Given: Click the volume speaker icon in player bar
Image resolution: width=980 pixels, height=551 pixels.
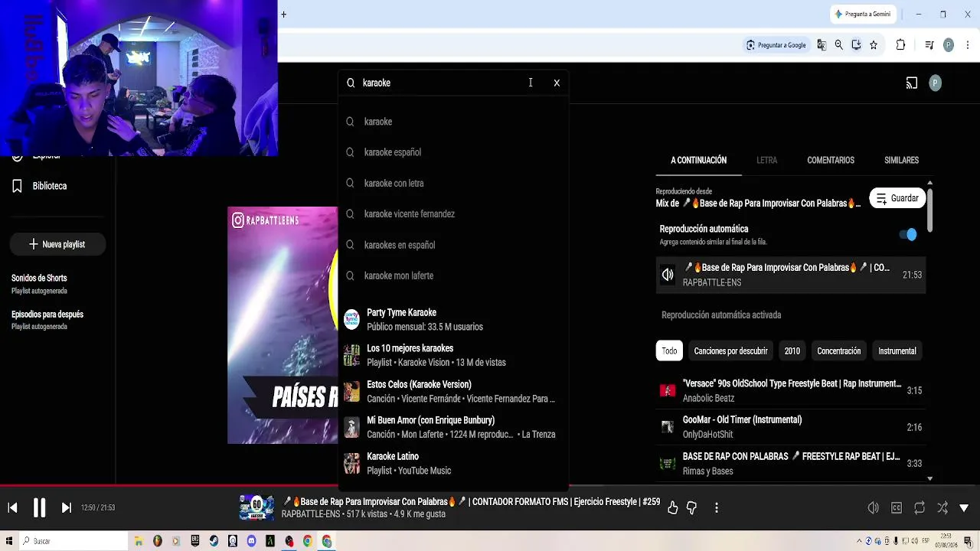Looking at the screenshot, I should [x=873, y=508].
